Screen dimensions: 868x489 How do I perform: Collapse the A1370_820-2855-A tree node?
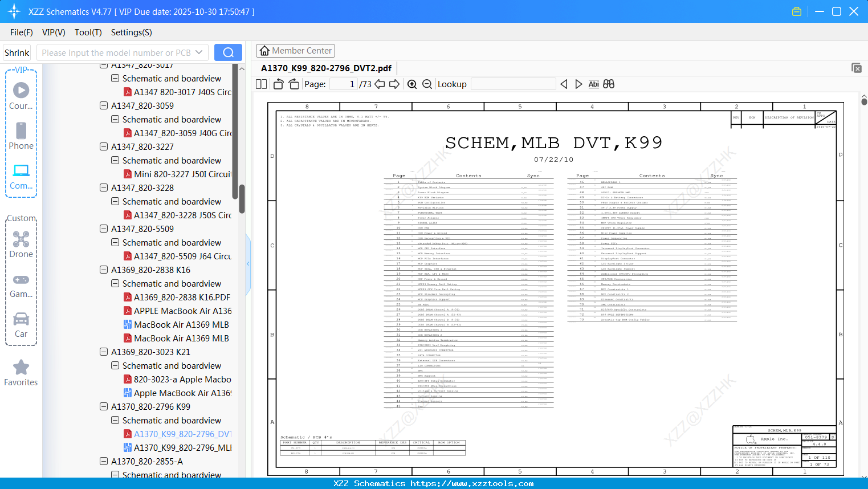[x=104, y=461]
